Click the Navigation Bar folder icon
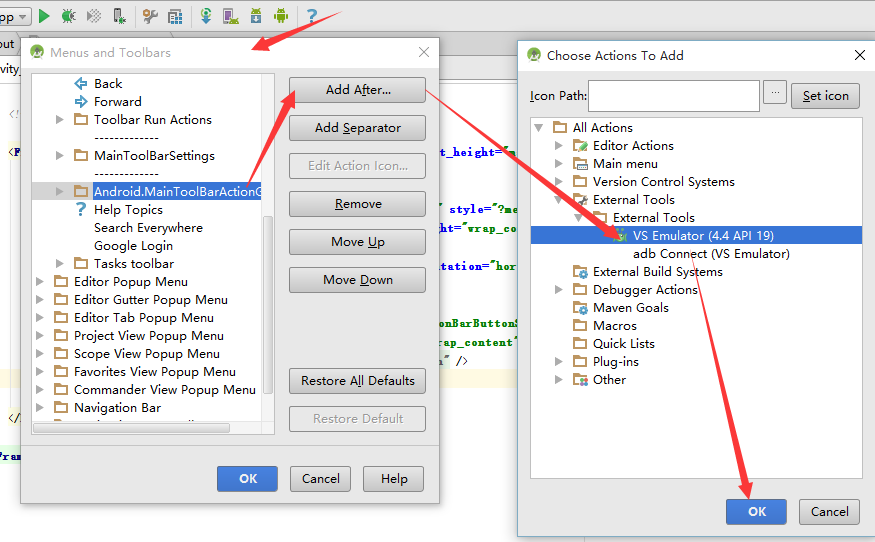875x542 pixels. 61,407
